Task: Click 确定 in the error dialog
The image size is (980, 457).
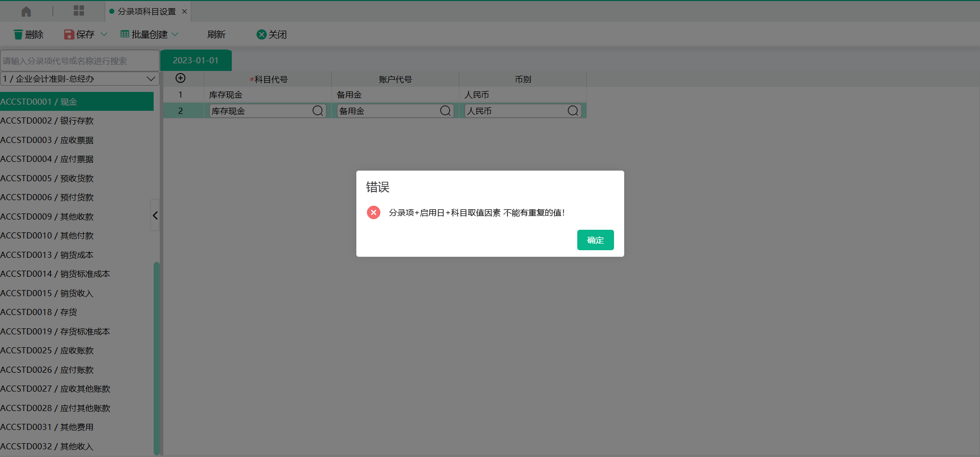Action: click(x=595, y=240)
